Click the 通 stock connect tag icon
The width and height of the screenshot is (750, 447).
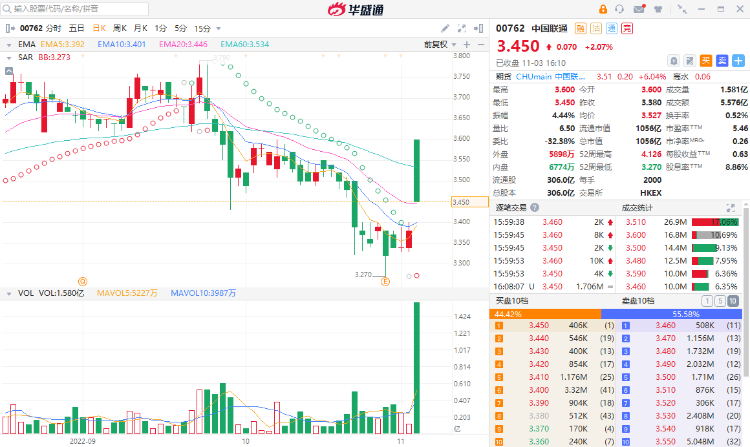point(612,28)
